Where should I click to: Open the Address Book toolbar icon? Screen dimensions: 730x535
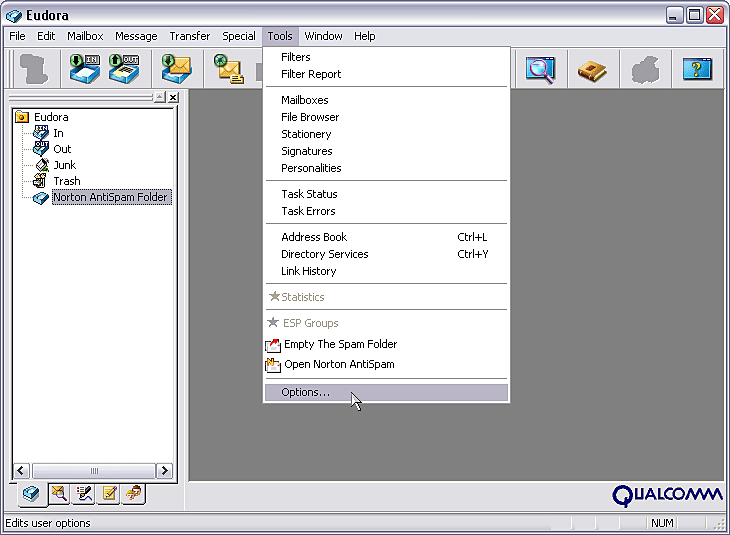592,71
